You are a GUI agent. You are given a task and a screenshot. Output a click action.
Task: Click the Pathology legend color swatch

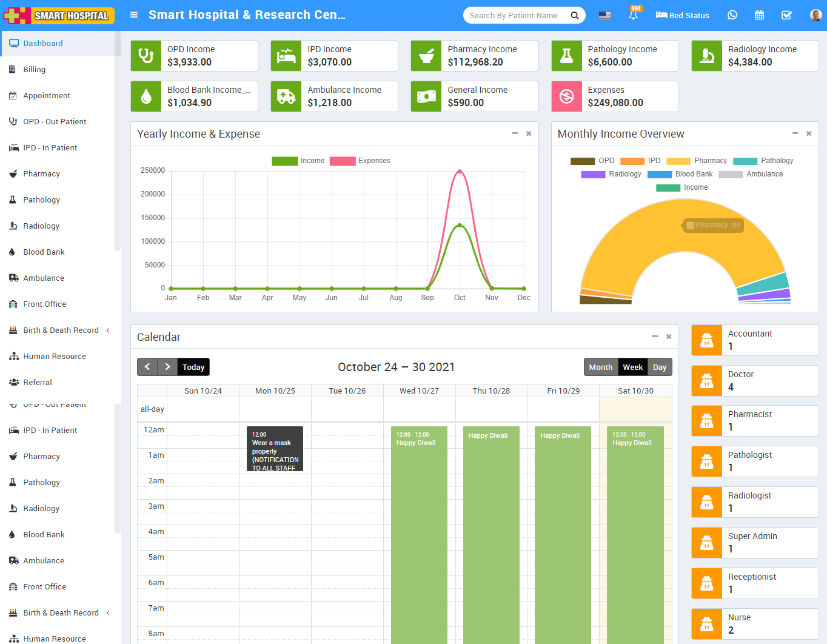point(745,161)
